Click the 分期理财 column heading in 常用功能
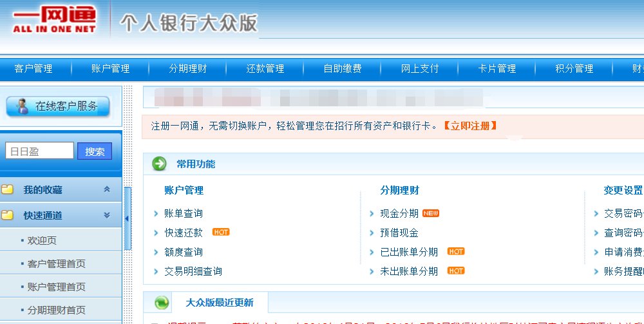The height and width of the screenshot is (324, 644). coord(400,190)
